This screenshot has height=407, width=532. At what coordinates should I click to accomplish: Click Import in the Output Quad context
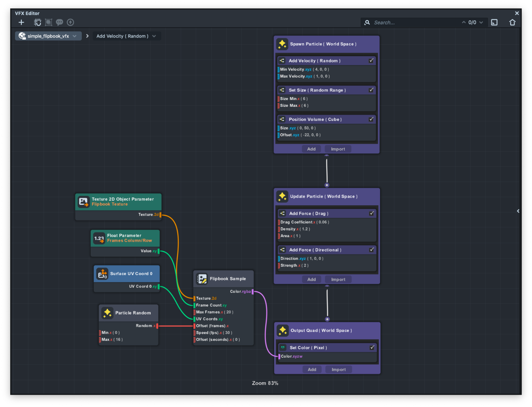point(339,369)
